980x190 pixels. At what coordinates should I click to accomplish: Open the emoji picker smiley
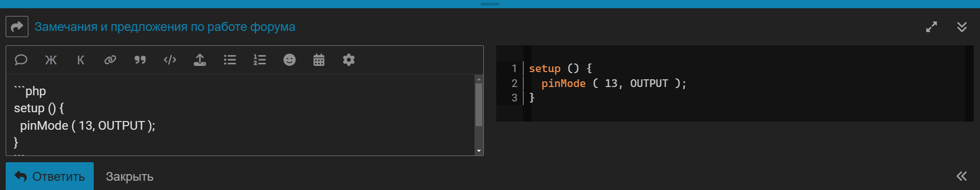click(290, 60)
